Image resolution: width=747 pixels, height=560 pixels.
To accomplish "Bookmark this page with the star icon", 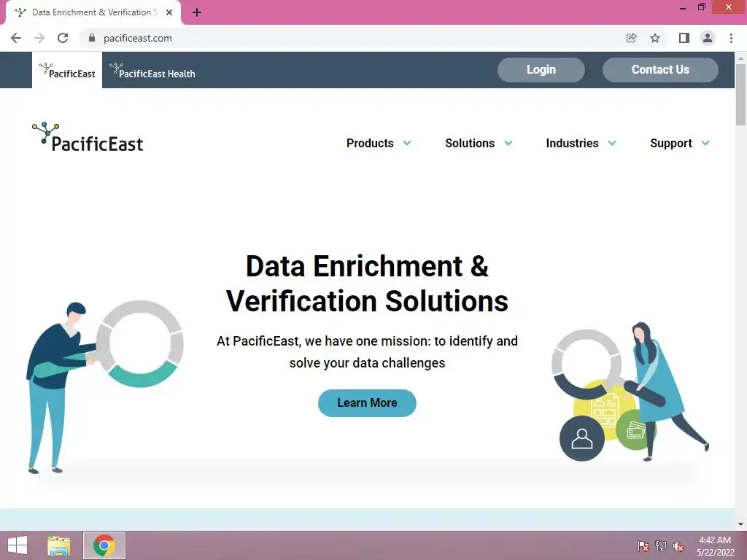I will point(655,38).
